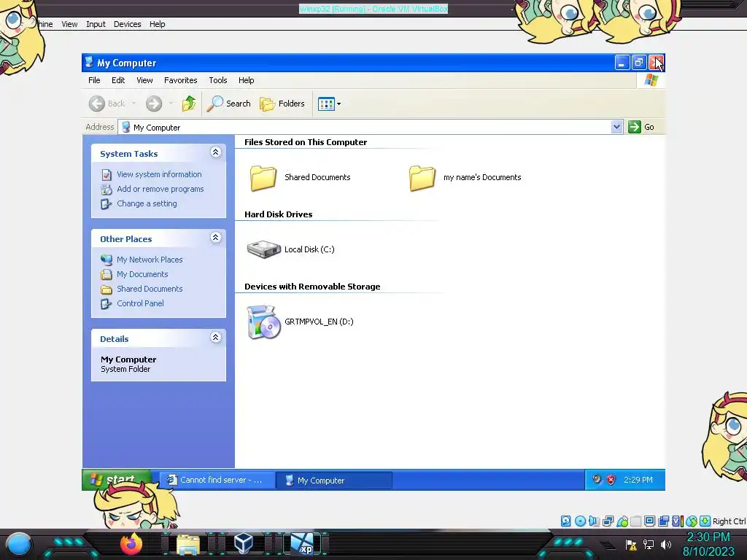Open VirtualBox View menu
The height and width of the screenshot is (560, 747).
(x=69, y=24)
